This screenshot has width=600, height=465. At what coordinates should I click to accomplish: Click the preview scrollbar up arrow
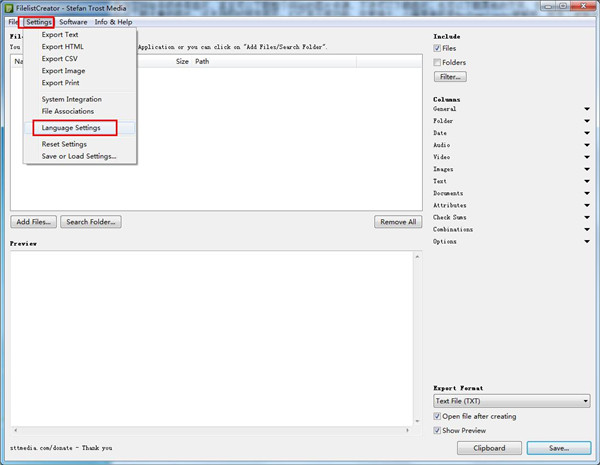pos(417,257)
